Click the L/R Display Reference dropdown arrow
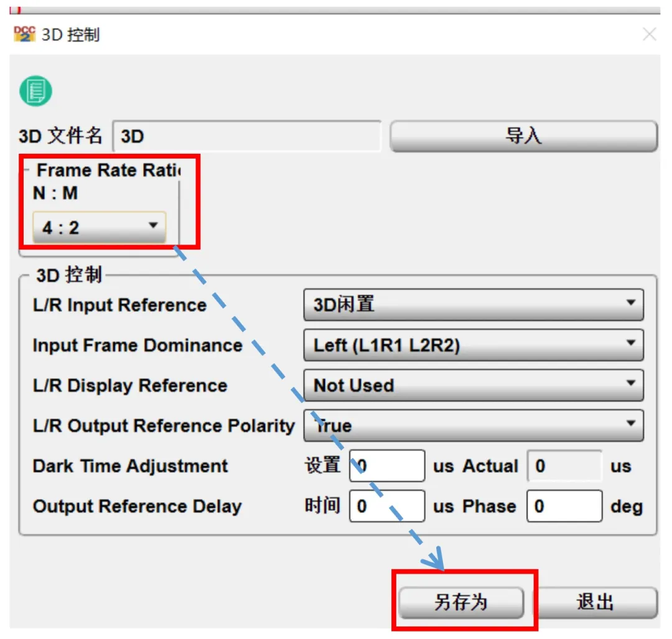 pyautogui.click(x=630, y=384)
